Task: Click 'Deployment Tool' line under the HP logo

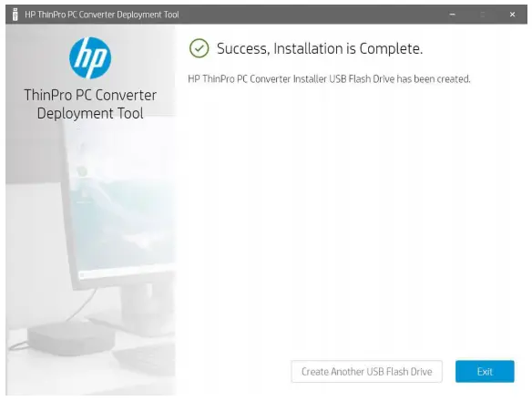Action: [x=90, y=113]
